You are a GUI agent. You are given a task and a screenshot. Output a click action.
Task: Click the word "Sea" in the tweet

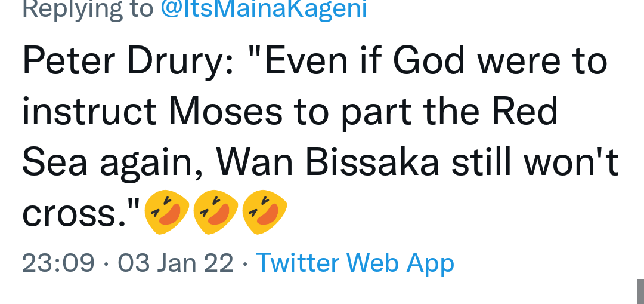pos(55,162)
